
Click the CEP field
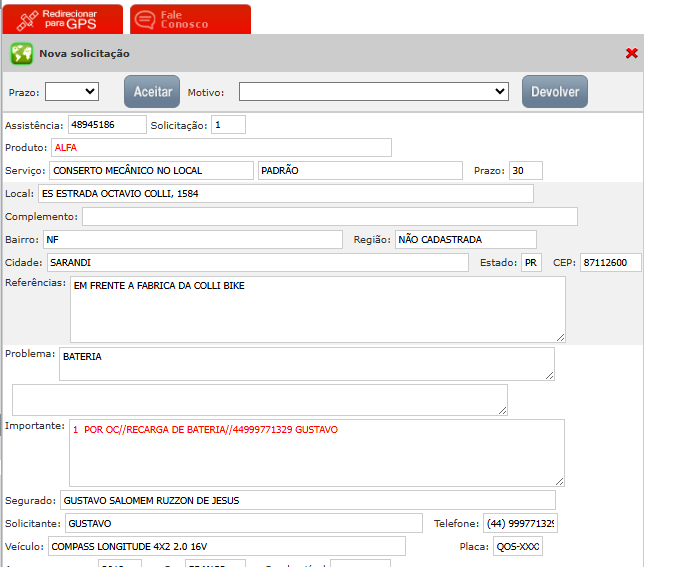point(610,263)
